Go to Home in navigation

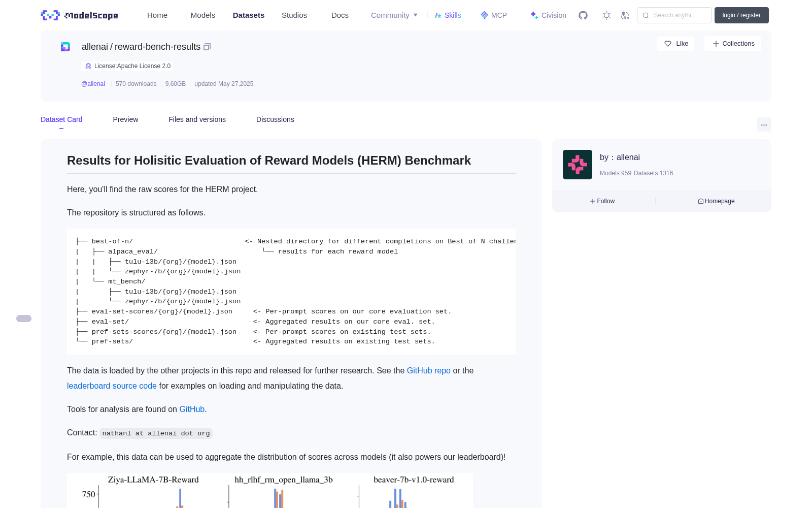point(157,15)
